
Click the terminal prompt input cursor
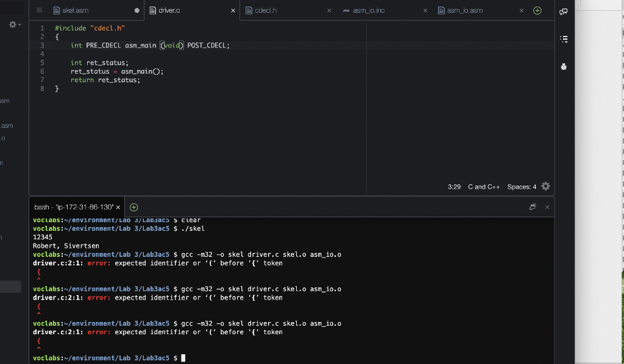[x=183, y=358]
